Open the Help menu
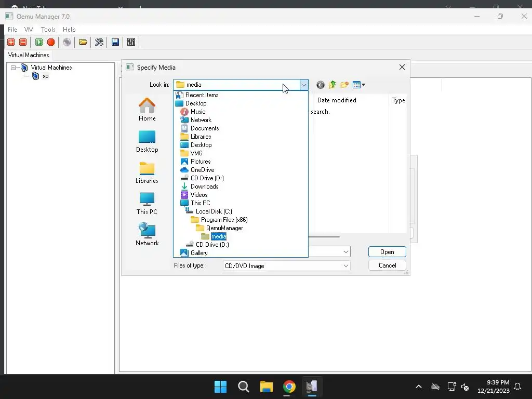The image size is (532, 399). [x=69, y=30]
